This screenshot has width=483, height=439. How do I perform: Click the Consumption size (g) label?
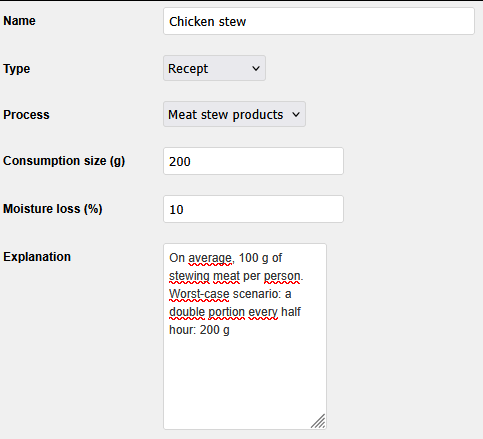(64, 161)
